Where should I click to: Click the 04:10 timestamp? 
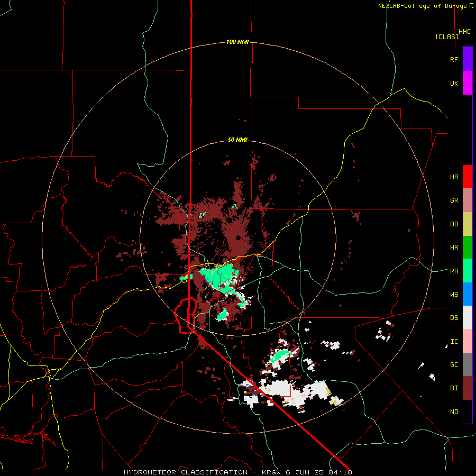click(340, 472)
